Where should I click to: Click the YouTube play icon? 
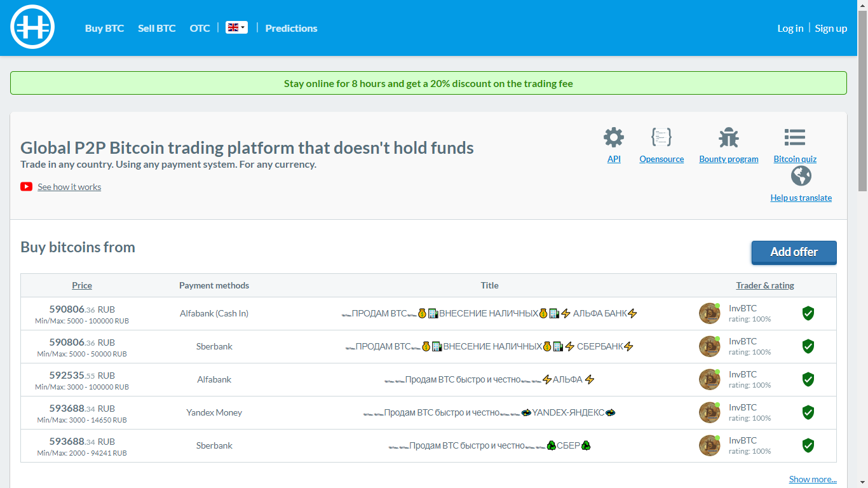click(x=26, y=187)
